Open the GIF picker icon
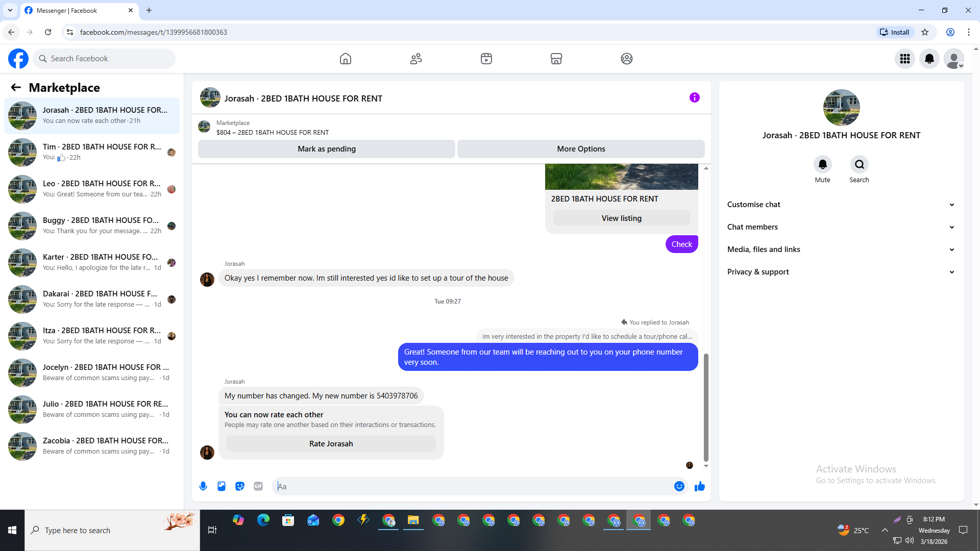980x551 pixels. 258,486
